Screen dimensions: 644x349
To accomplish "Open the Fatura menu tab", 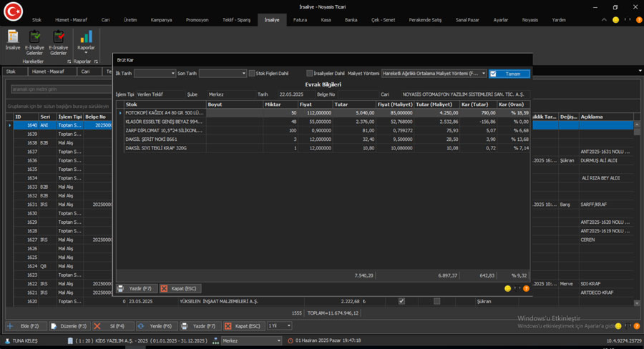I will click(x=301, y=20).
